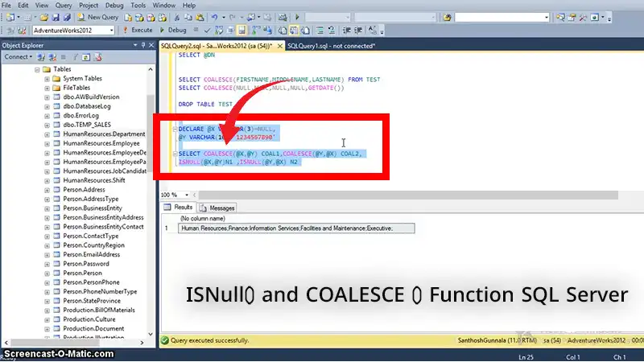The width and height of the screenshot is (644, 362).
Task: Click the Database Engine Query icon
Action: 128,17
